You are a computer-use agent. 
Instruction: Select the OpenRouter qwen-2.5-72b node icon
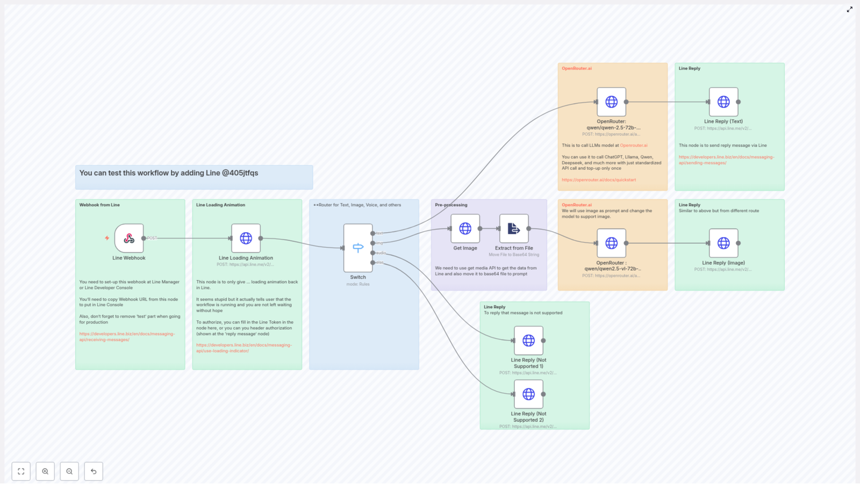(x=612, y=101)
